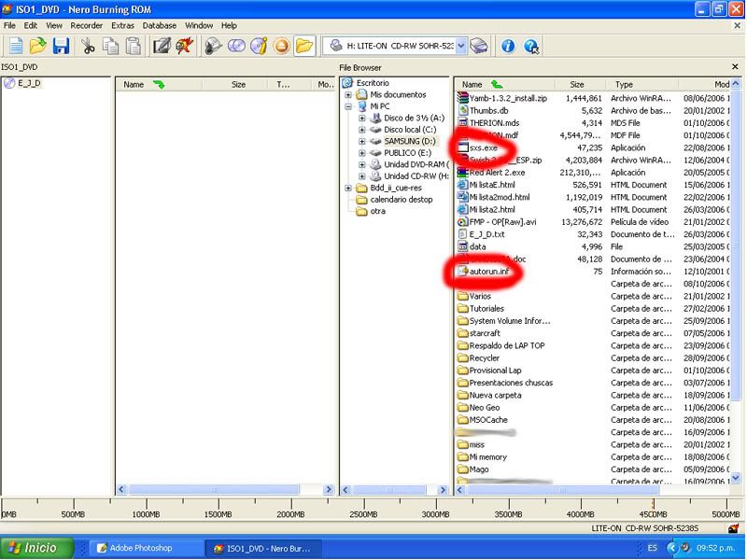Screen dimensions: 747x560
Task: Cut selection using the scissors icon
Action: click(x=88, y=46)
